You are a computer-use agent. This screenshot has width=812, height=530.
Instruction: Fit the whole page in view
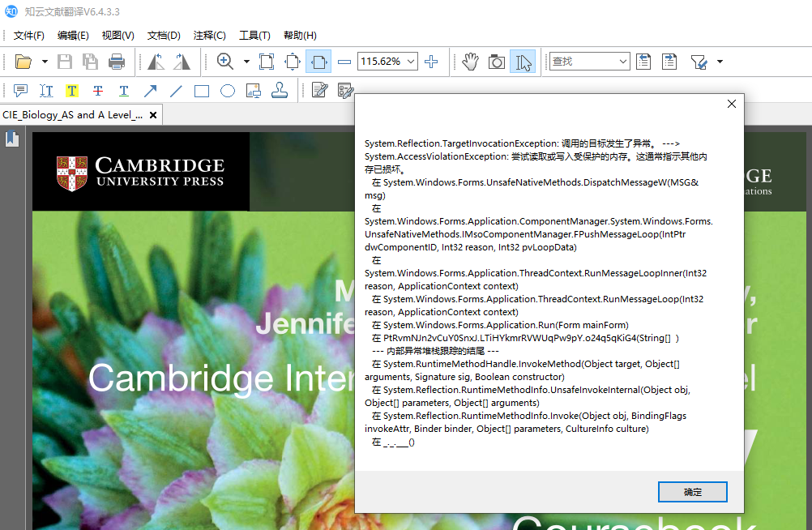[293, 62]
